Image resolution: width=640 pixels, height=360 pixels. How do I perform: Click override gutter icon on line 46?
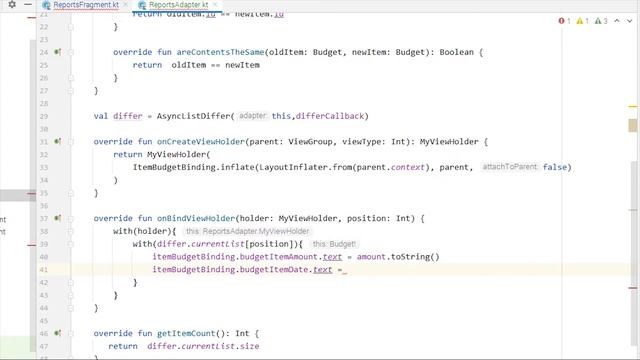(x=58, y=333)
